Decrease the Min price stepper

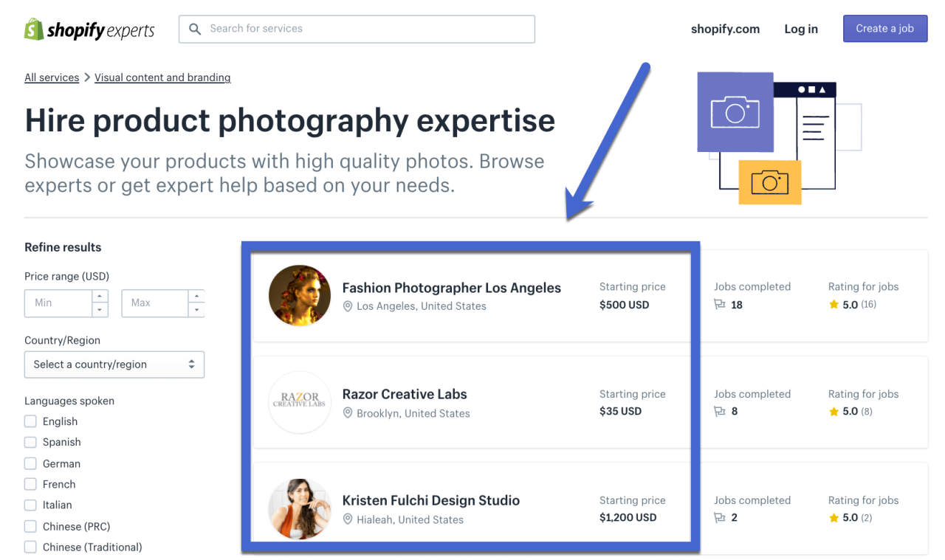pos(100,310)
